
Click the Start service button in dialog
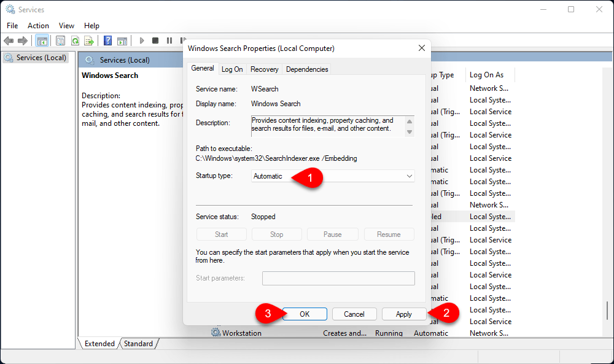(x=221, y=234)
